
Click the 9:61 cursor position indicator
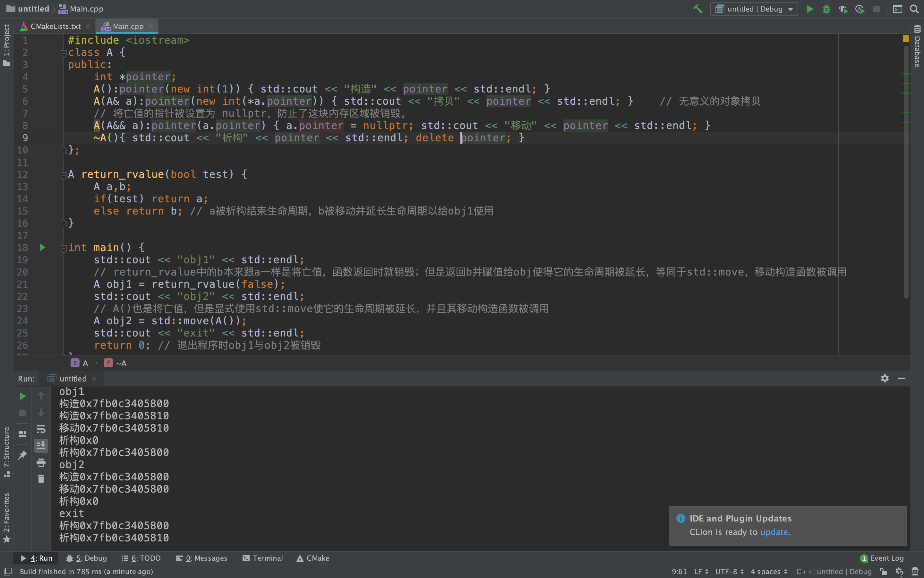679,572
